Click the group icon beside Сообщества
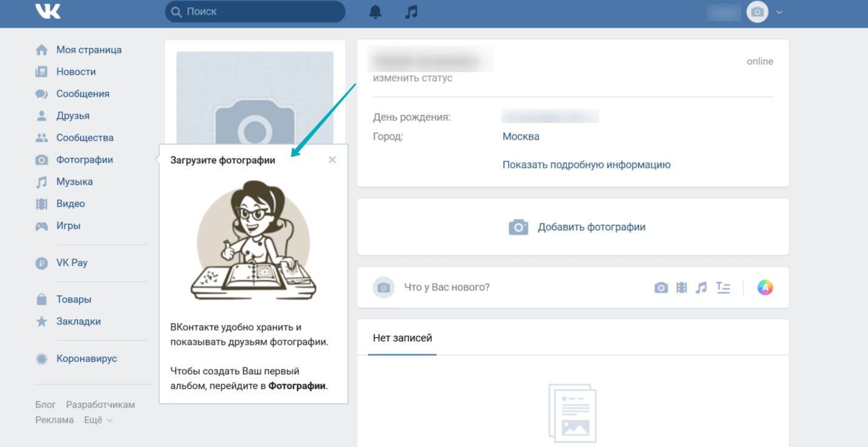868x447 pixels. (x=41, y=138)
